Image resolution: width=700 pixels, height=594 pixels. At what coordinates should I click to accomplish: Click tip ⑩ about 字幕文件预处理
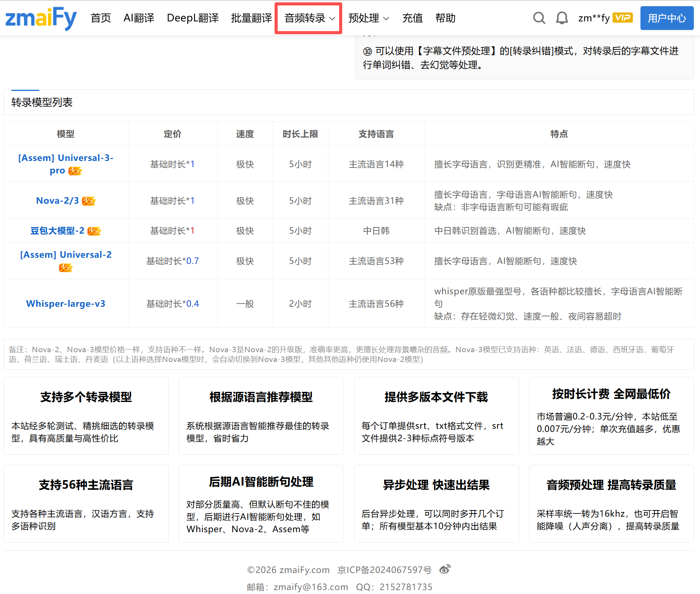[x=521, y=58]
